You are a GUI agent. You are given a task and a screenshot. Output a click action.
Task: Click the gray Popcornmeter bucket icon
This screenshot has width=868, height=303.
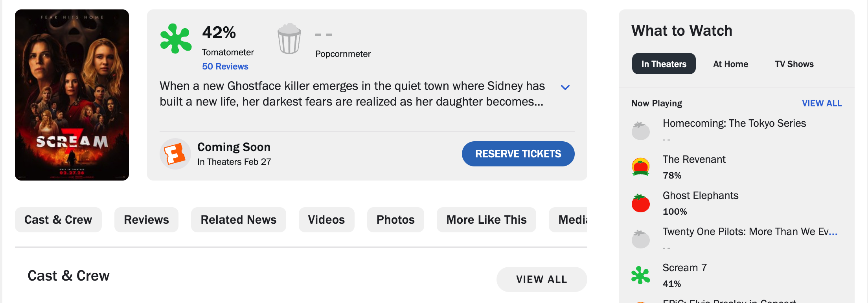(x=289, y=38)
